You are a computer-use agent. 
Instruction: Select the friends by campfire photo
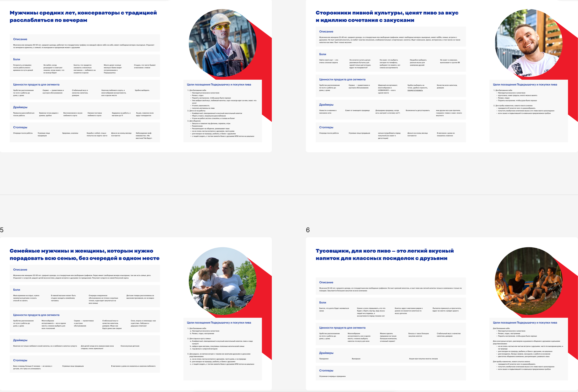(529, 281)
